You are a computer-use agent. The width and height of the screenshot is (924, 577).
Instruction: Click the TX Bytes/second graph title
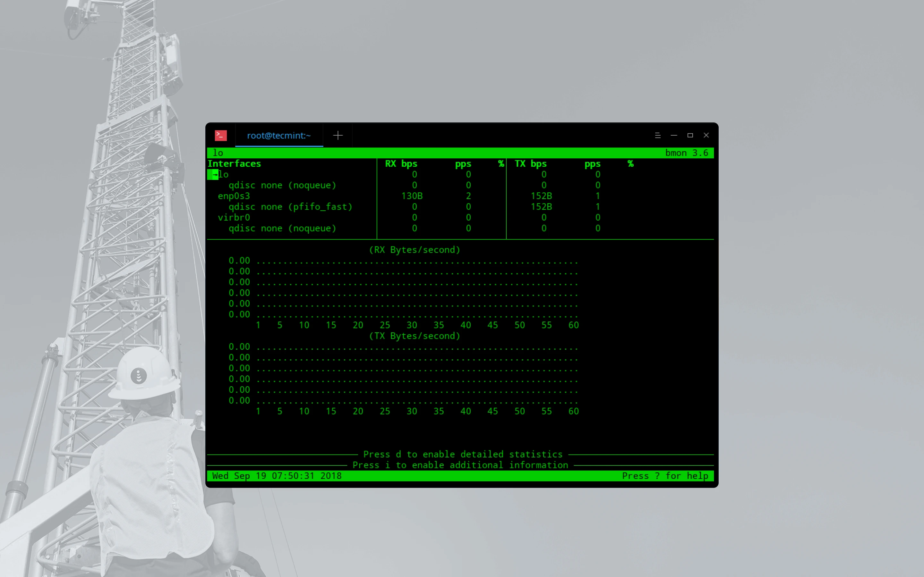coord(414,336)
